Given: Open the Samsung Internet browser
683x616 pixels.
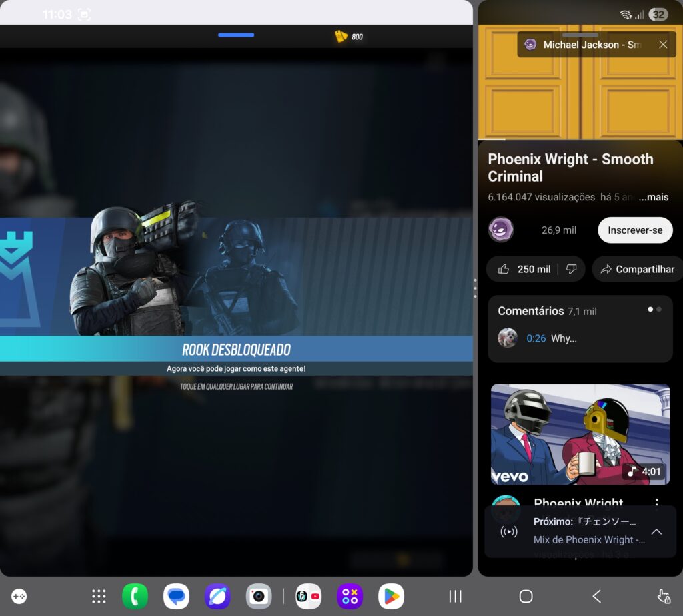Looking at the screenshot, I should [x=217, y=596].
